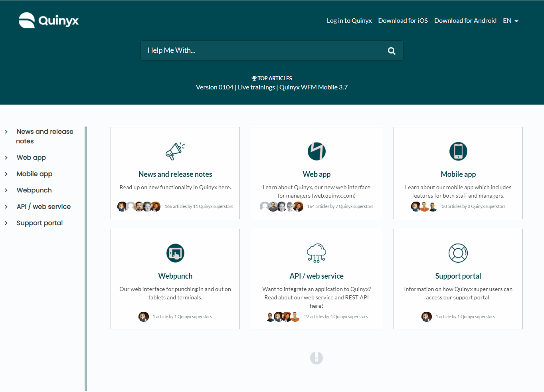The width and height of the screenshot is (544, 392).
Task: Open the Live trainings top article
Action: [x=256, y=87]
